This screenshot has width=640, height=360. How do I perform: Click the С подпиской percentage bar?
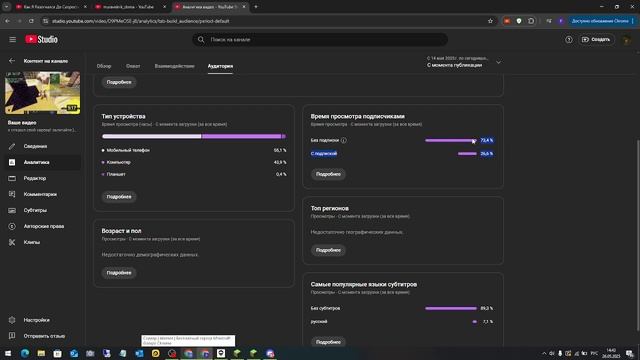(467, 154)
